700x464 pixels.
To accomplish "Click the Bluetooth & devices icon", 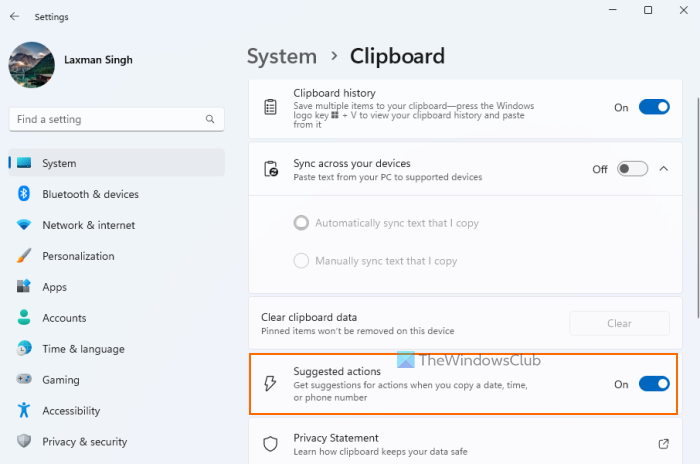I will [x=24, y=194].
